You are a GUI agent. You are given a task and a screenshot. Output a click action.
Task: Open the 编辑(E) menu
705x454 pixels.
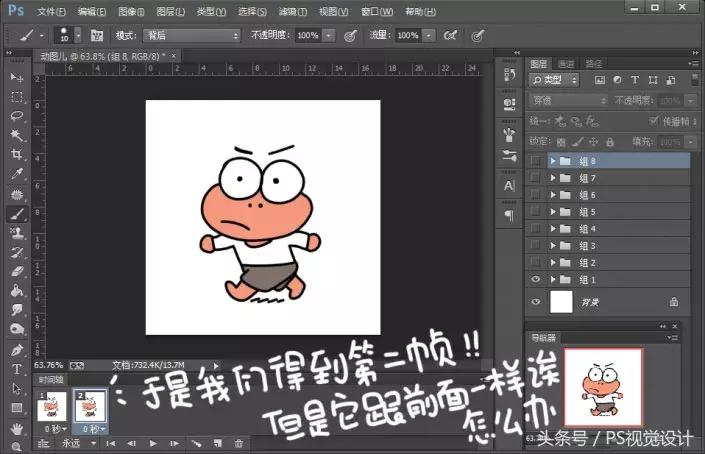[x=92, y=12]
